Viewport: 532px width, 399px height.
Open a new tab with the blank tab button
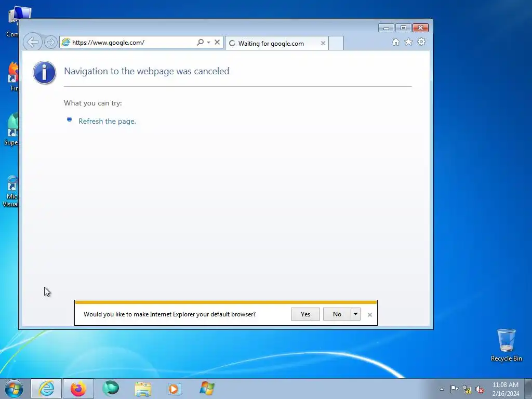click(336, 43)
